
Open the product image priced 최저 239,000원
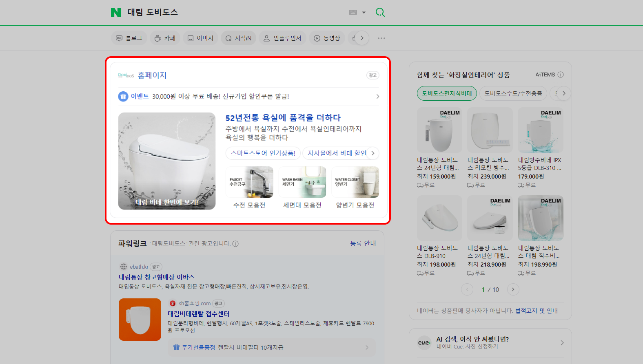(x=490, y=130)
